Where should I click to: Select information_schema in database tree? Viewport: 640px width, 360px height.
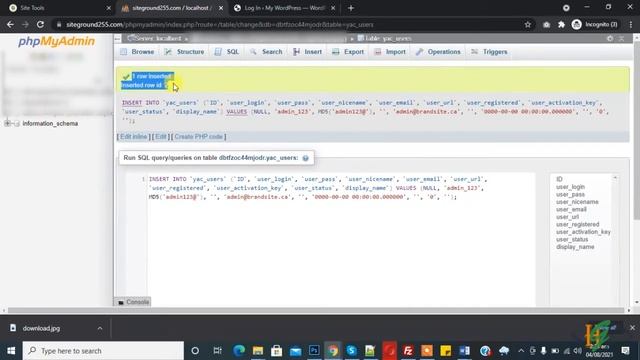pos(50,123)
